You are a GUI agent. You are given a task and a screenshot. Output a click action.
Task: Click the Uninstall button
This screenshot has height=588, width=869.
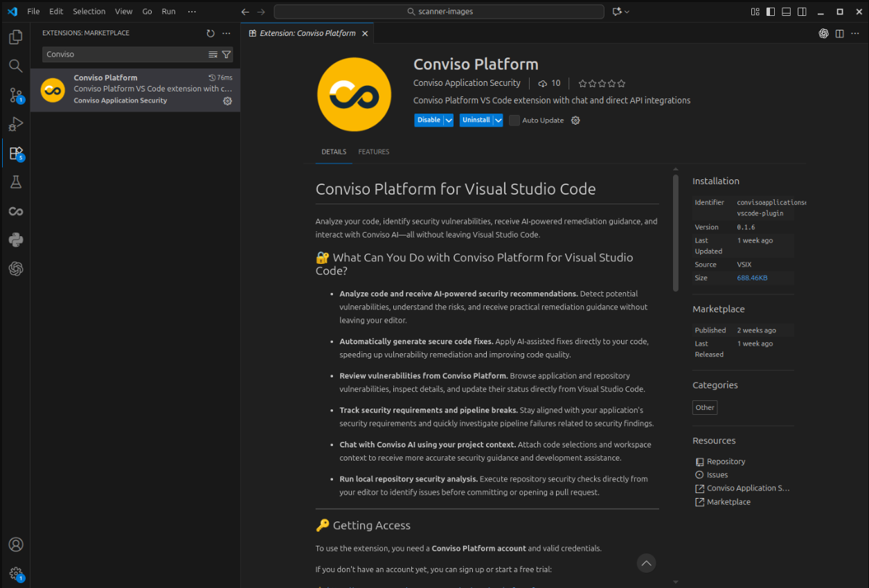tap(476, 121)
